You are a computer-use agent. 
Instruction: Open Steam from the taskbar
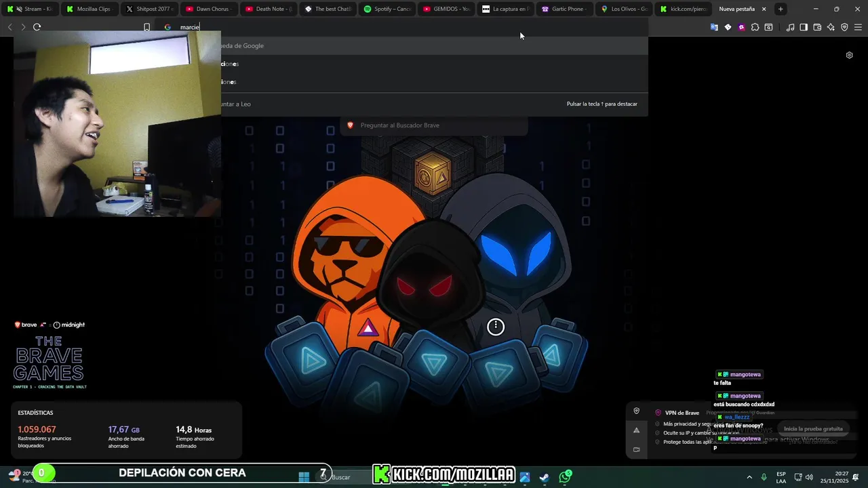(544, 477)
